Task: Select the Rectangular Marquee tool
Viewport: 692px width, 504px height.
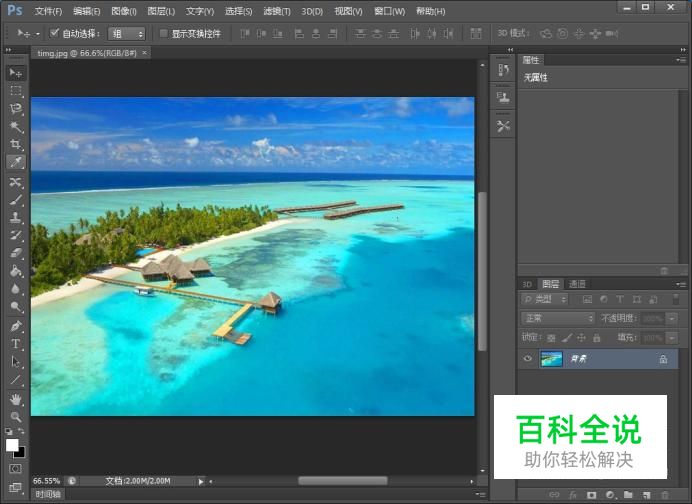Action: (x=16, y=90)
